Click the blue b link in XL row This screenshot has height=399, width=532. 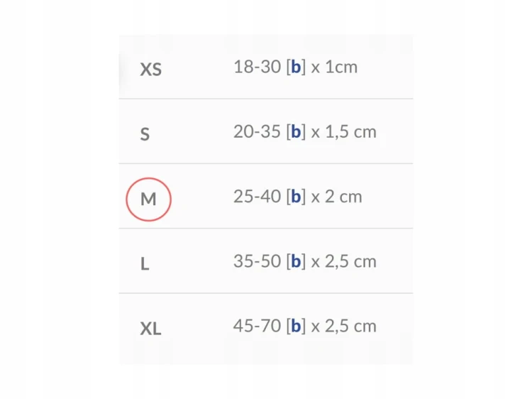point(296,326)
